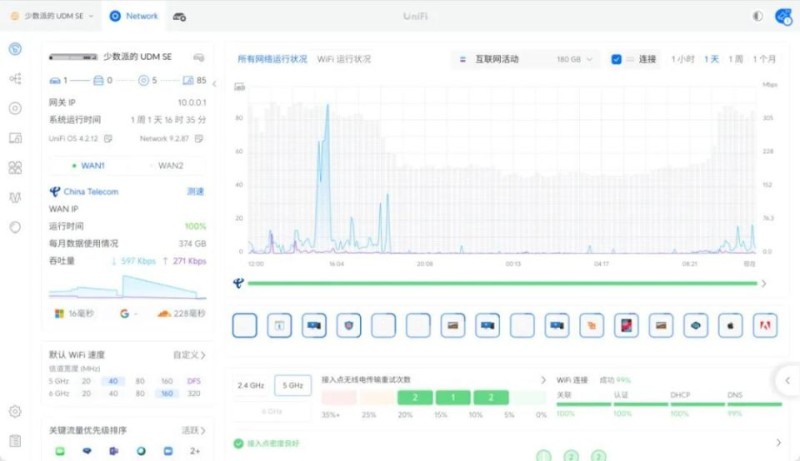This screenshot has width=800, height=461.
Task: Click the Adobe client device icon
Action: (x=765, y=325)
